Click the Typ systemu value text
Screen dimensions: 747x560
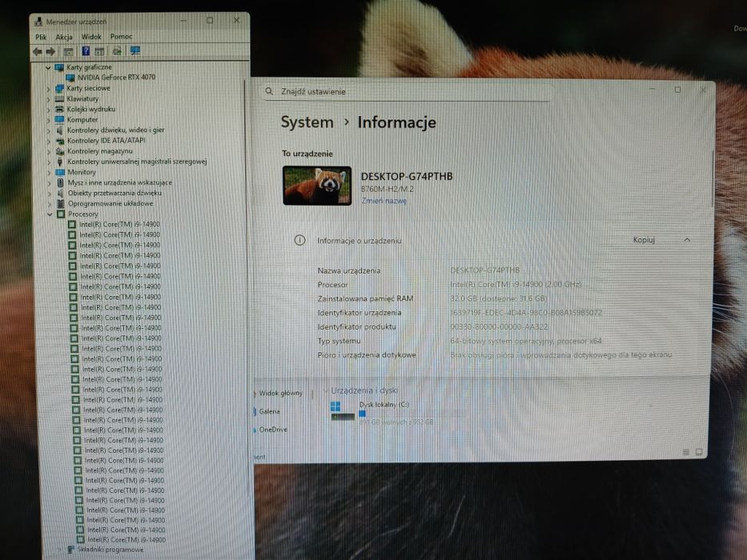(x=526, y=341)
